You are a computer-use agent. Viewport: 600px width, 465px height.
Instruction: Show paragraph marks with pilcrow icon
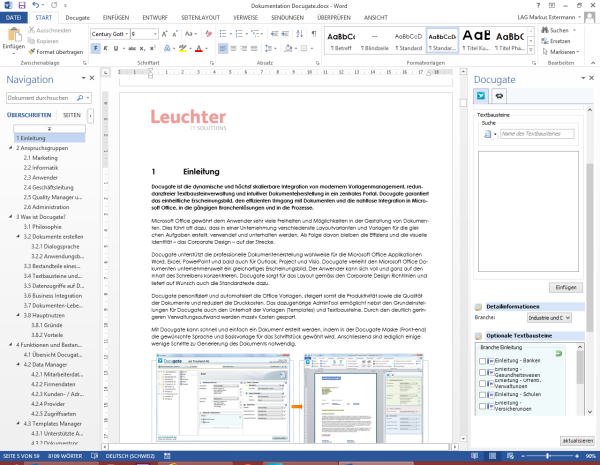pyautogui.click(x=314, y=34)
